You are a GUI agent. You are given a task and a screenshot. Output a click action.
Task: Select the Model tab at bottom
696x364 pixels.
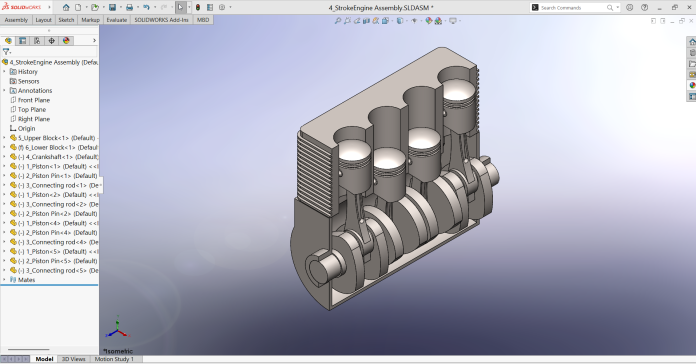click(x=44, y=359)
